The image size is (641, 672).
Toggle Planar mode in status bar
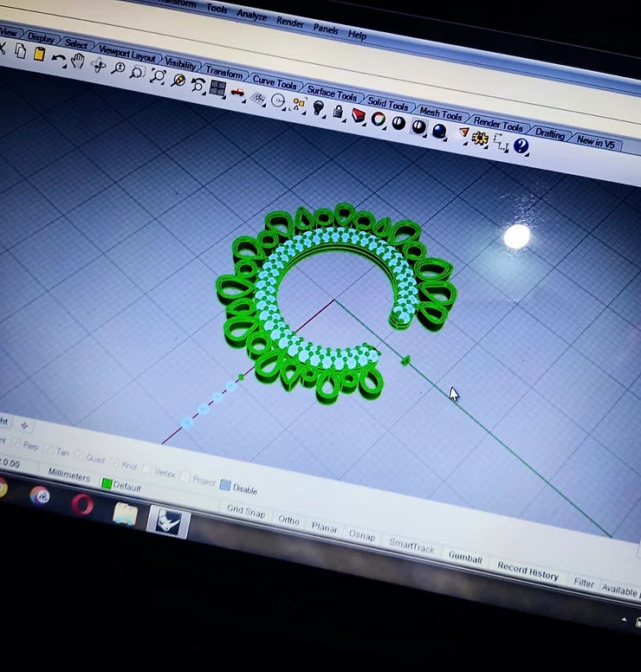(x=324, y=527)
